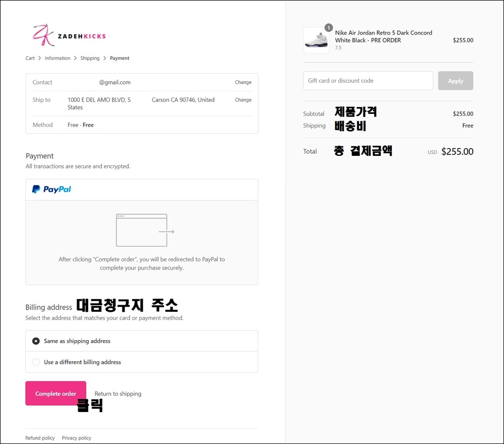Open the Nike Air Jordan product thumbnail
The width and height of the screenshot is (504, 444).
pos(316,40)
